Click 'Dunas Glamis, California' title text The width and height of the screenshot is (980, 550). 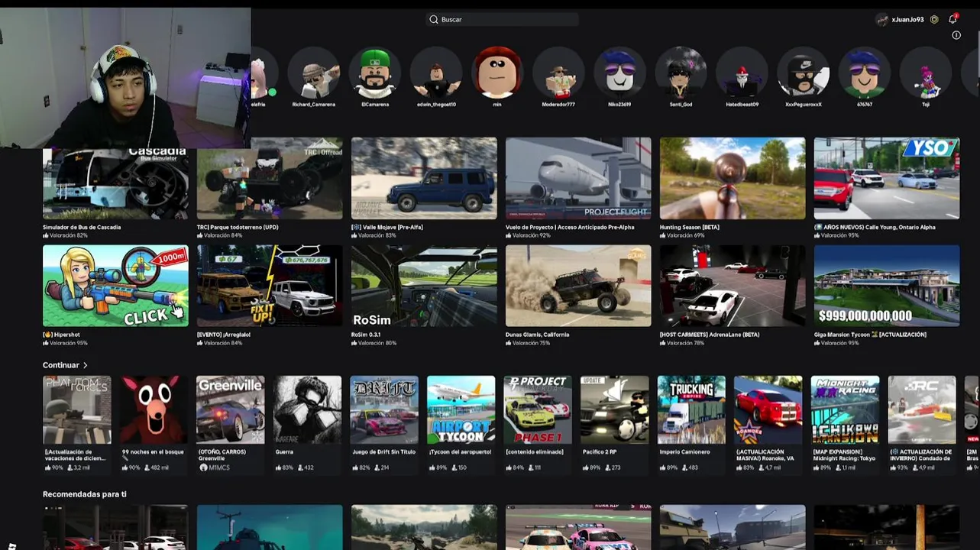(538, 335)
